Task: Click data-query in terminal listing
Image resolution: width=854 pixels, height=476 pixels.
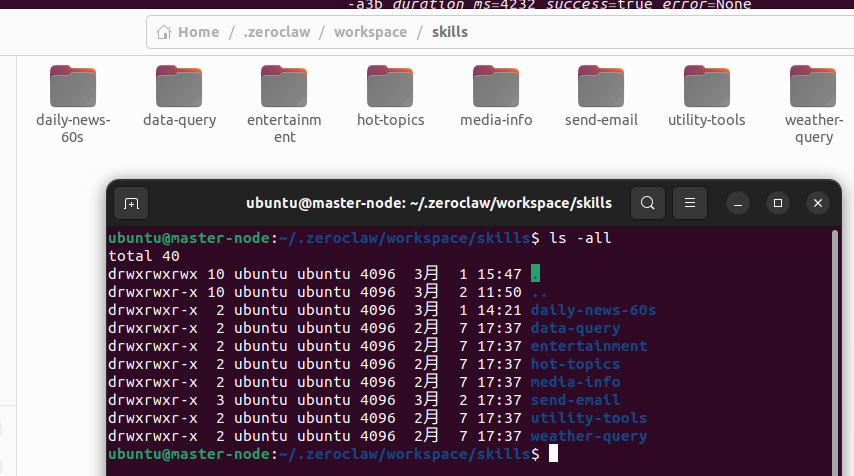Action: coord(575,328)
